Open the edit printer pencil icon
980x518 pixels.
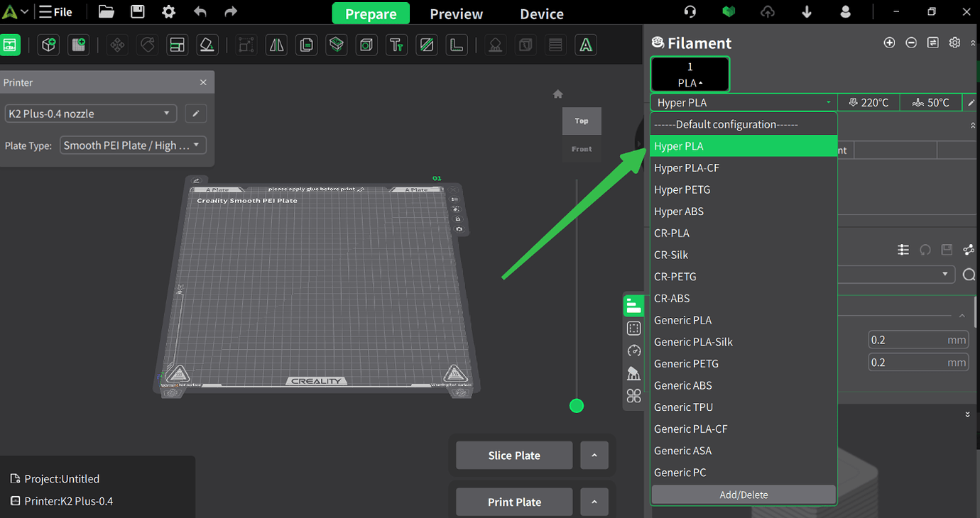pos(195,114)
